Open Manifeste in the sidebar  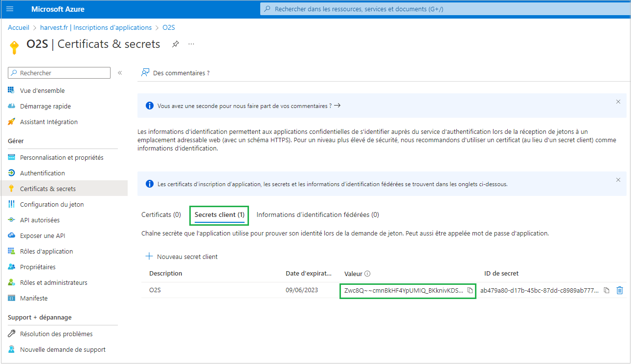tap(34, 298)
